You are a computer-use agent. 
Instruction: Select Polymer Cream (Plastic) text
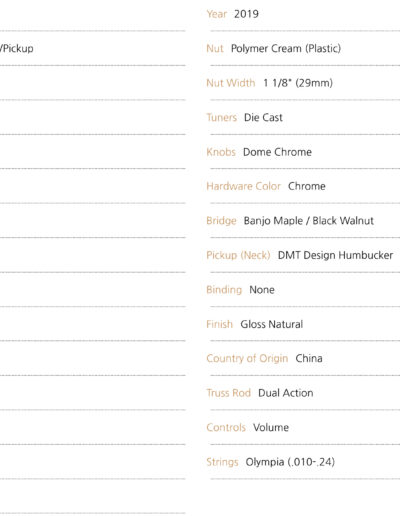click(286, 49)
